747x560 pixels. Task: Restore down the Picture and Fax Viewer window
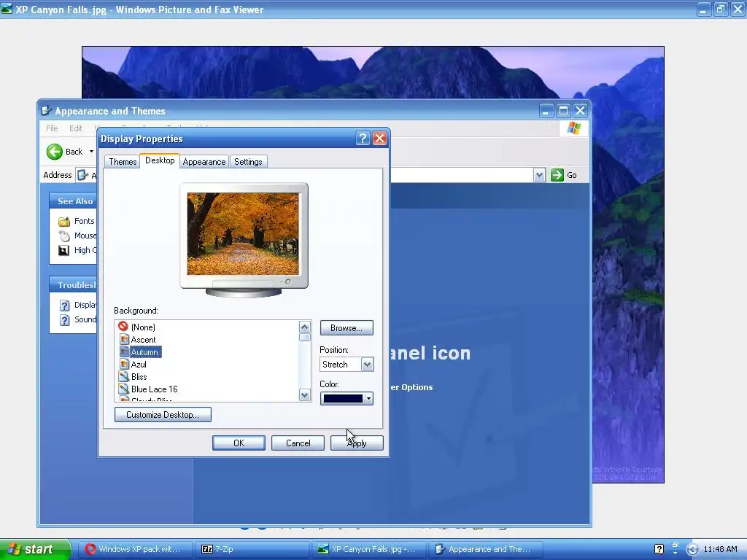[x=720, y=9]
